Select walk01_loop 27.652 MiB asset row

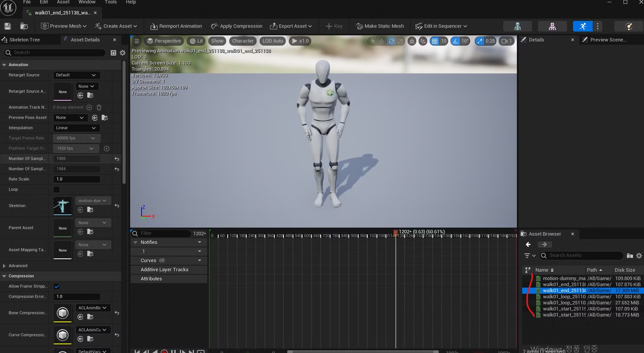click(583, 303)
